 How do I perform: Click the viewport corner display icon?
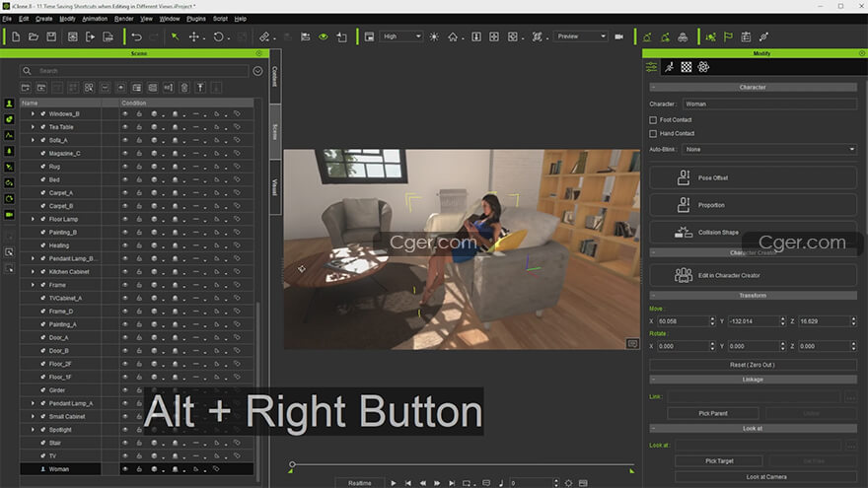pos(632,344)
